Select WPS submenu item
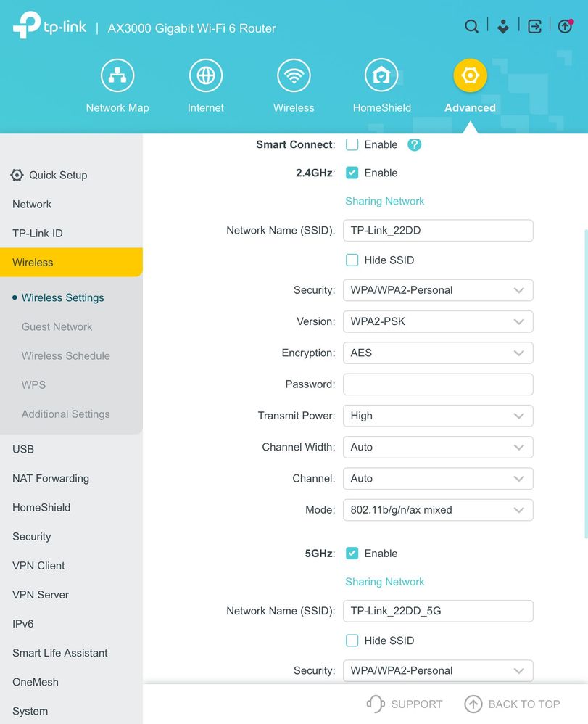 pyautogui.click(x=33, y=385)
